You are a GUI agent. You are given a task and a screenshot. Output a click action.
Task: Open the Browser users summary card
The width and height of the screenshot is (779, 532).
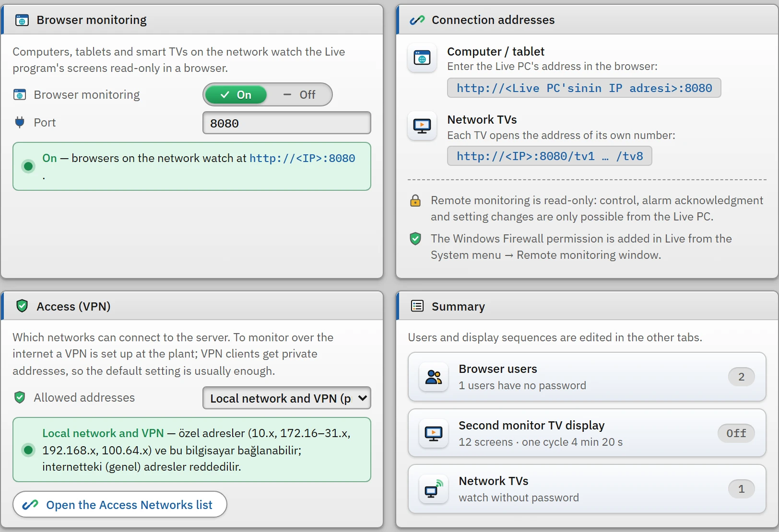point(587,377)
